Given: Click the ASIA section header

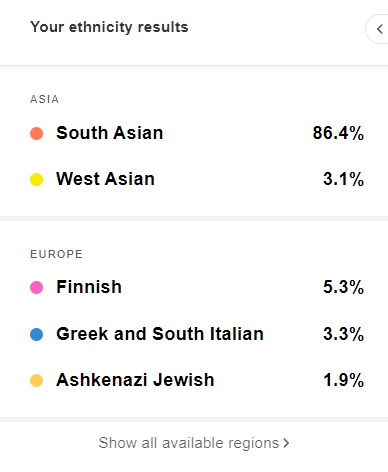Looking at the screenshot, I should [44, 99].
